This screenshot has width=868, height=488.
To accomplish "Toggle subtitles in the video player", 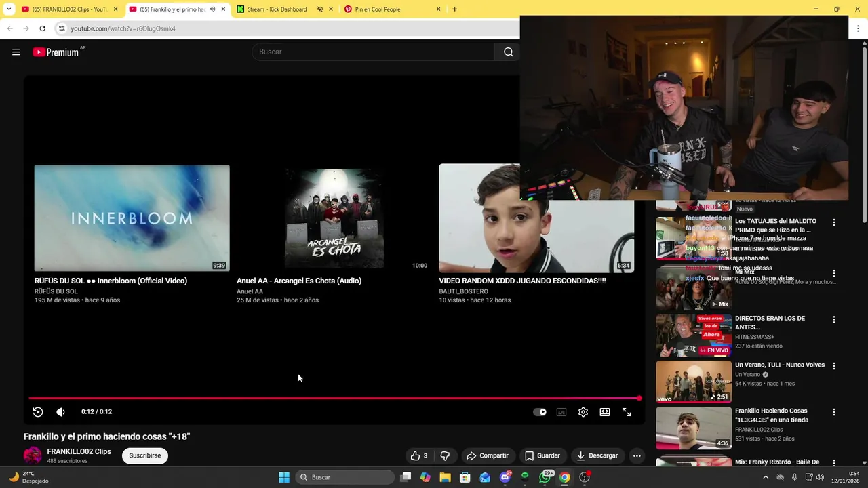I will (561, 412).
